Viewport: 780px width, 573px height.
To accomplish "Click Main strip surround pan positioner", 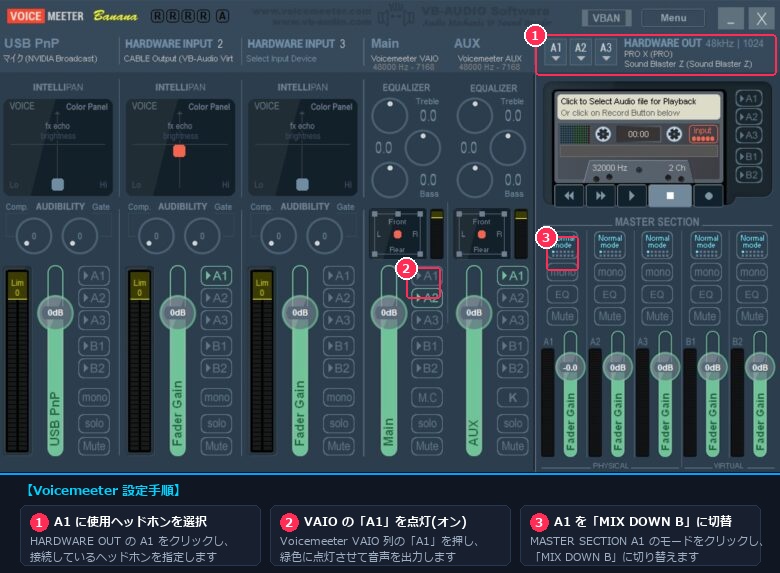I will (x=397, y=234).
